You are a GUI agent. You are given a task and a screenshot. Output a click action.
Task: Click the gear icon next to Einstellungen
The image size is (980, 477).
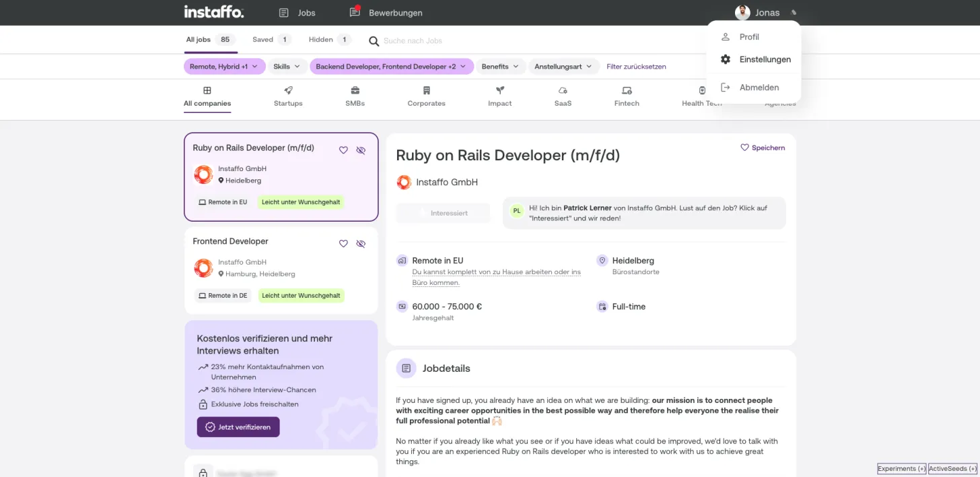click(726, 59)
